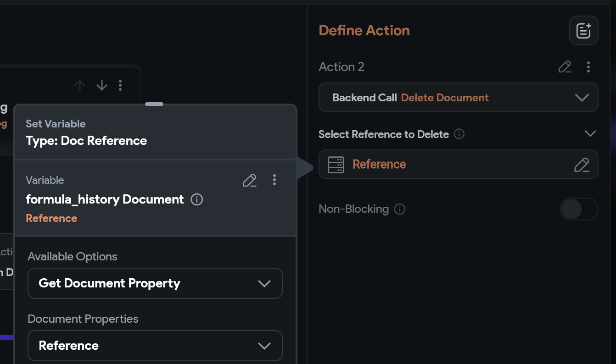Edit the Variable with pencil icon
The image size is (616, 364).
pyautogui.click(x=250, y=180)
